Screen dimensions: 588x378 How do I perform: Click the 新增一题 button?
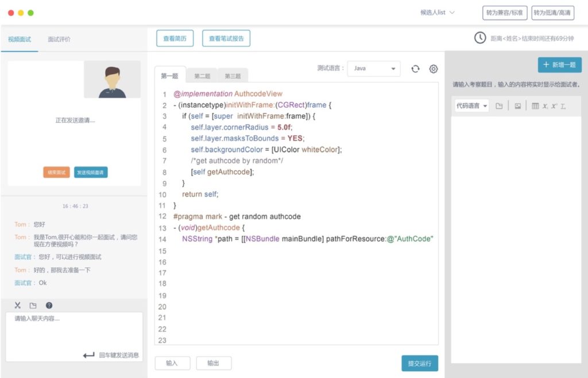pos(559,65)
